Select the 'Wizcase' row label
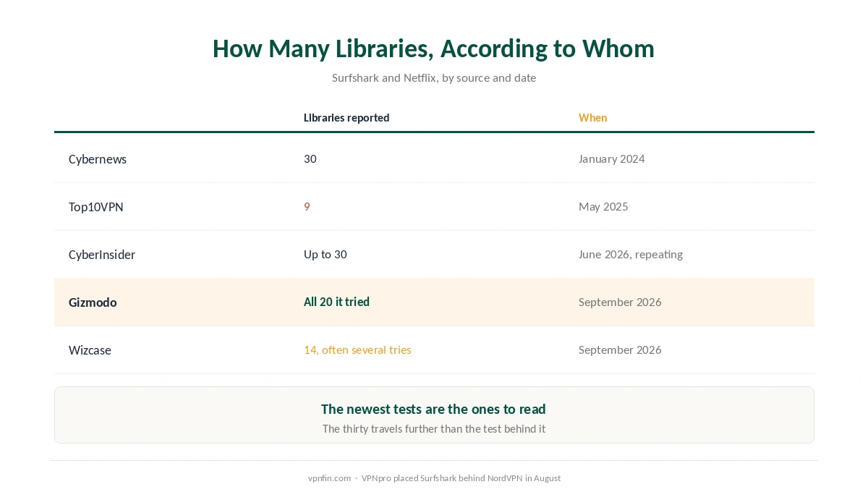The image size is (868, 492). (90, 350)
